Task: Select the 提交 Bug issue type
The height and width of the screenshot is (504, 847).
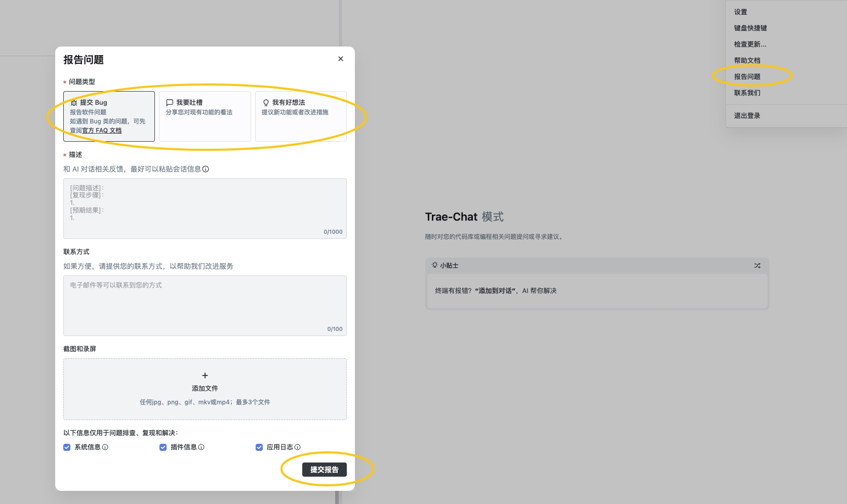Action: [x=109, y=116]
